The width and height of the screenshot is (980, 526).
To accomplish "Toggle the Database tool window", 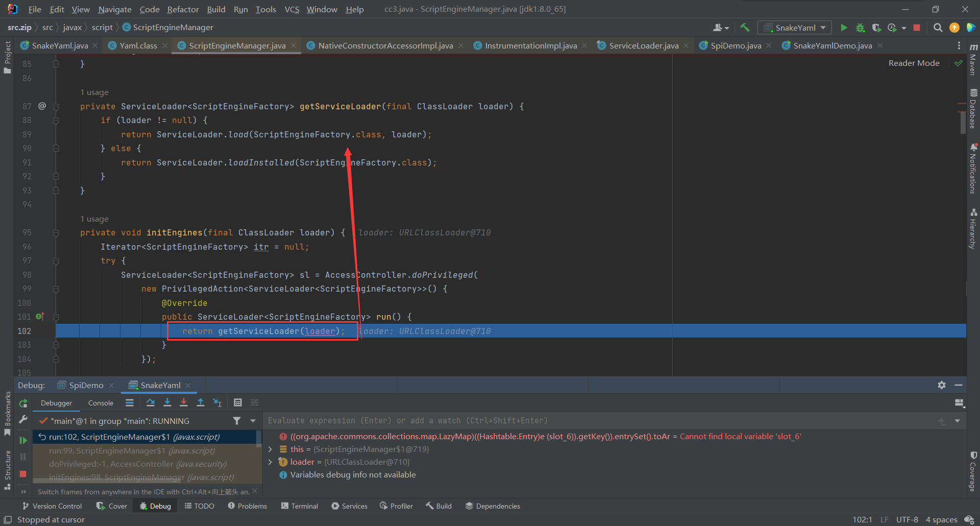I will (x=973, y=109).
